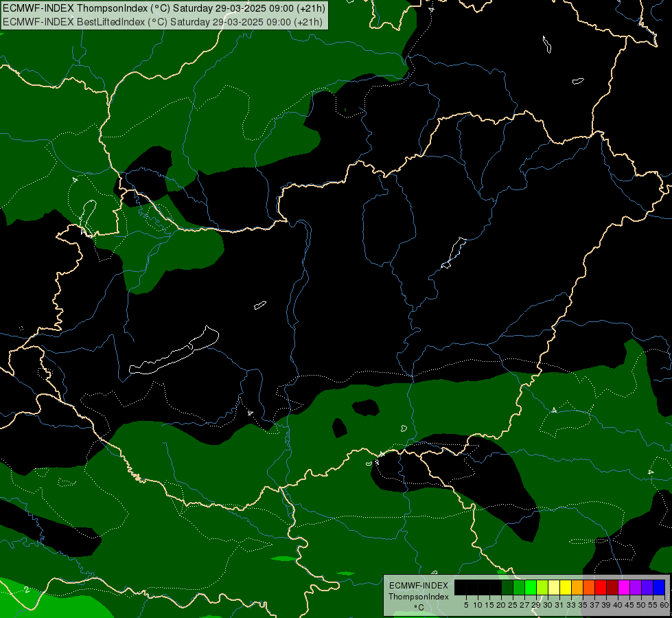
Task: Pick the bright green 27–29 legend swatch
Action: click(531, 587)
